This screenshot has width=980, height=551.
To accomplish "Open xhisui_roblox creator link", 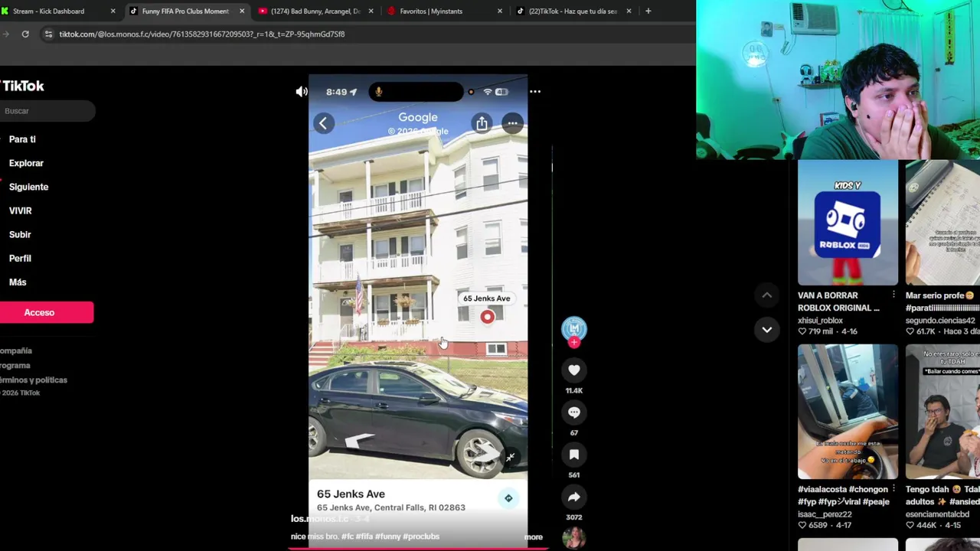I will point(820,321).
